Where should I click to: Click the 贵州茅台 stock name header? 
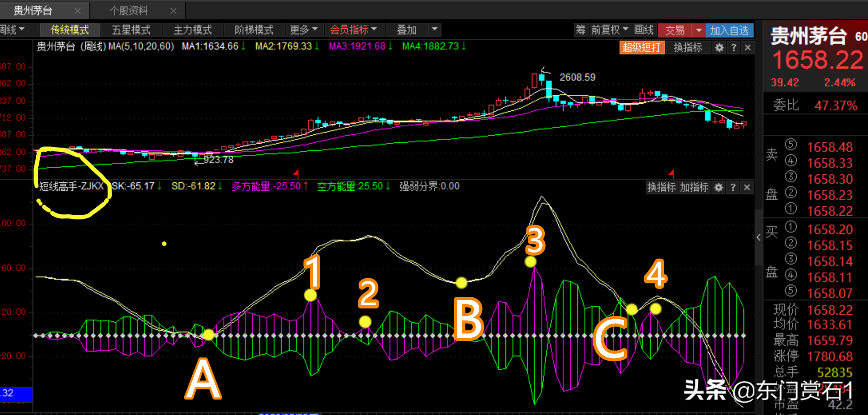pyautogui.click(x=808, y=36)
